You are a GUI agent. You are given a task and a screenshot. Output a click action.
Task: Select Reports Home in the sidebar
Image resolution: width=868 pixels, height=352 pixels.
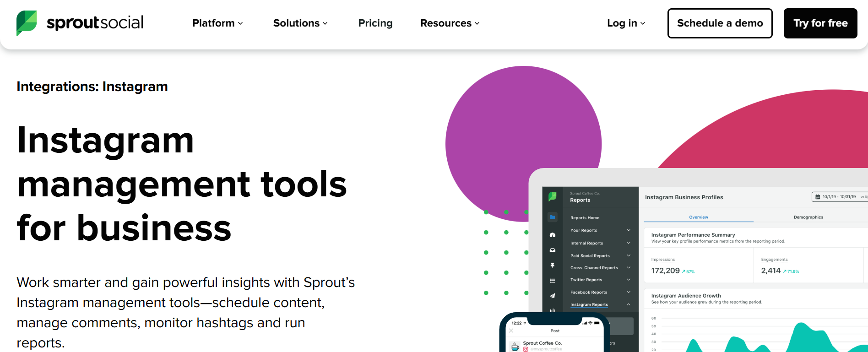coord(585,218)
